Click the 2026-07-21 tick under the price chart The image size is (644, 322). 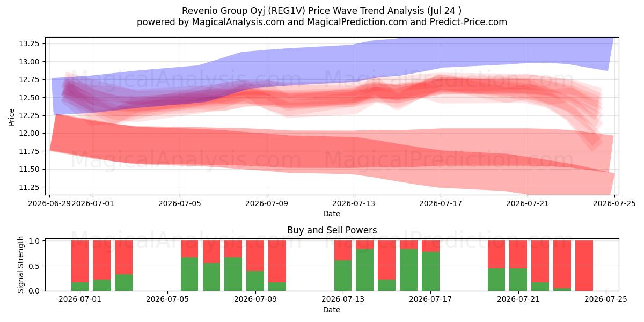pyautogui.click(x=528, y=203)
